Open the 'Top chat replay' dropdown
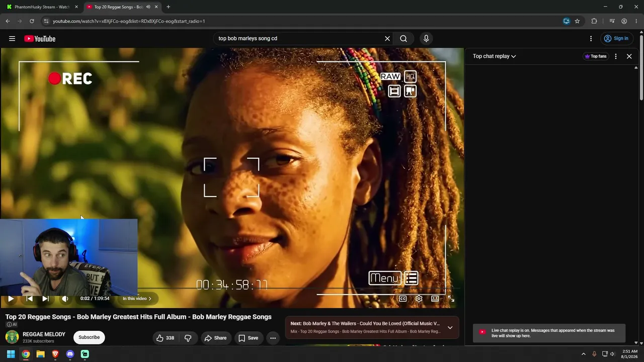Viewport: 644px width, 362px height. (494, 56)
